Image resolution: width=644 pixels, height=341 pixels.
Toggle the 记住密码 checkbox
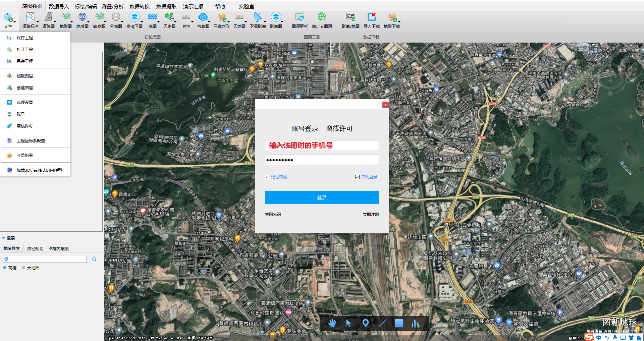(x=267, y=177)
